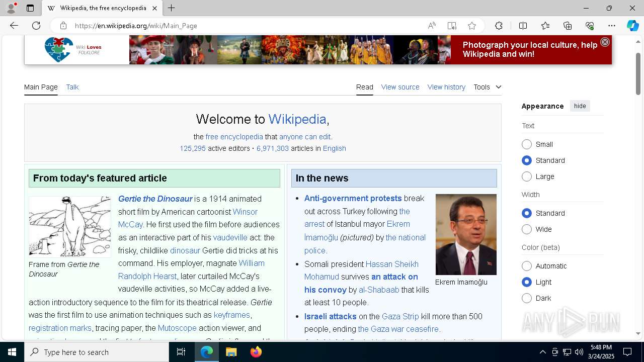Reload the Wikipedia page
This screenshot has width=644, height=362.
pyautogui.click(x=36, y=26)
